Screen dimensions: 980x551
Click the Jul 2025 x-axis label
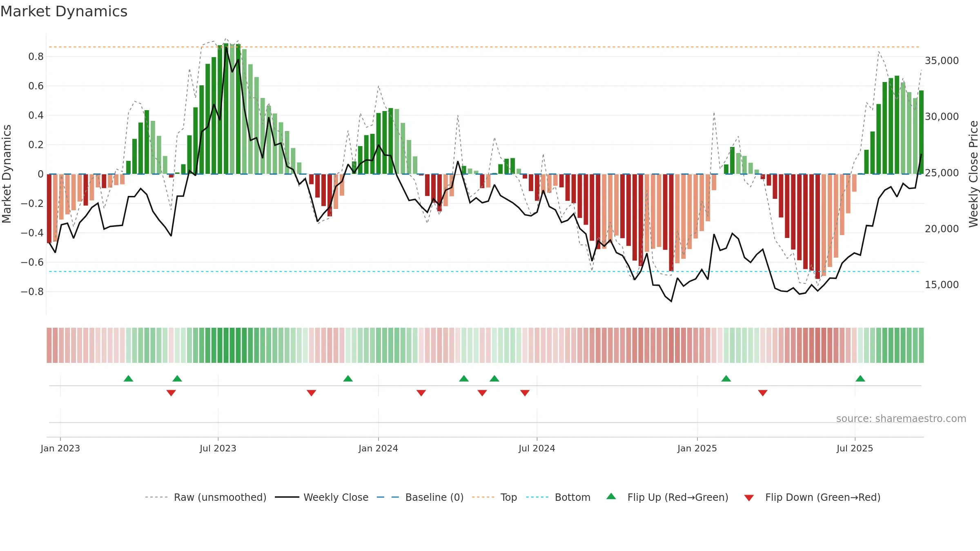[855, 448]
